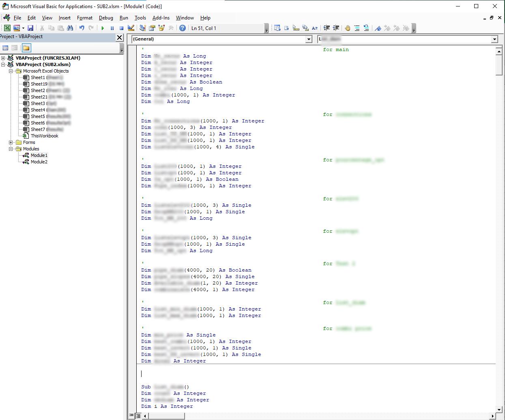Image resolution: width=505 pixels, height=420 pixels.
Task: Click the vertical scrollbar down arrow
Action: (x=499, y=409)
